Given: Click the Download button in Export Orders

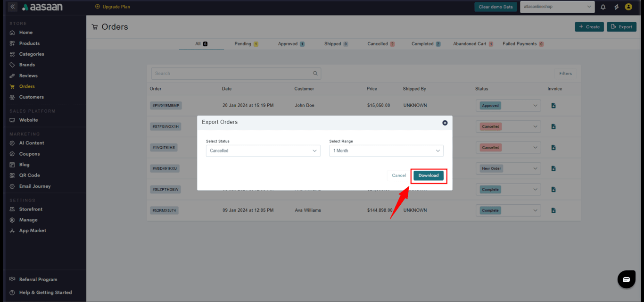Looking at the screenshot, I should (428, 176).
